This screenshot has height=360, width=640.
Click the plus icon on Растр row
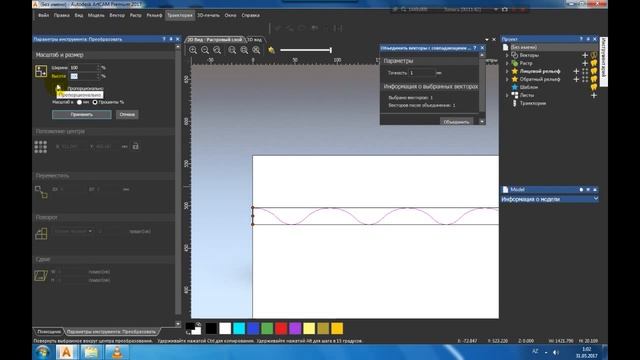click(585, 63)
